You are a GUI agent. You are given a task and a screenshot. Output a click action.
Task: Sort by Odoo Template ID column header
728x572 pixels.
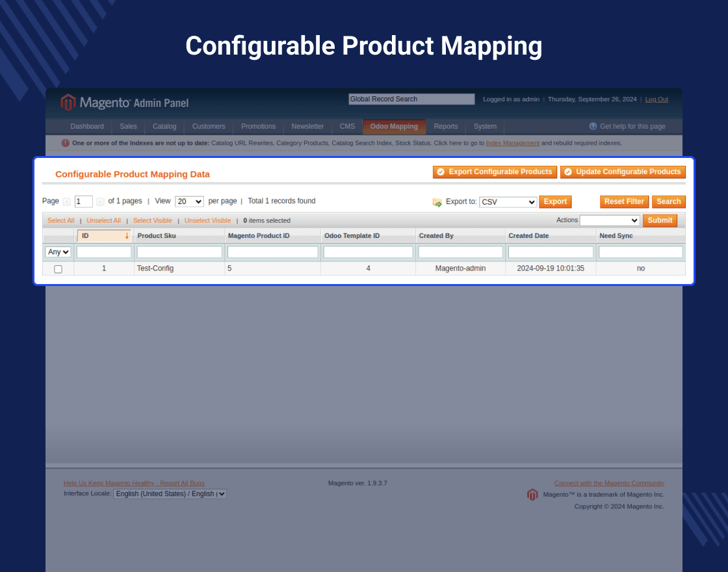[x=352, y=236]
